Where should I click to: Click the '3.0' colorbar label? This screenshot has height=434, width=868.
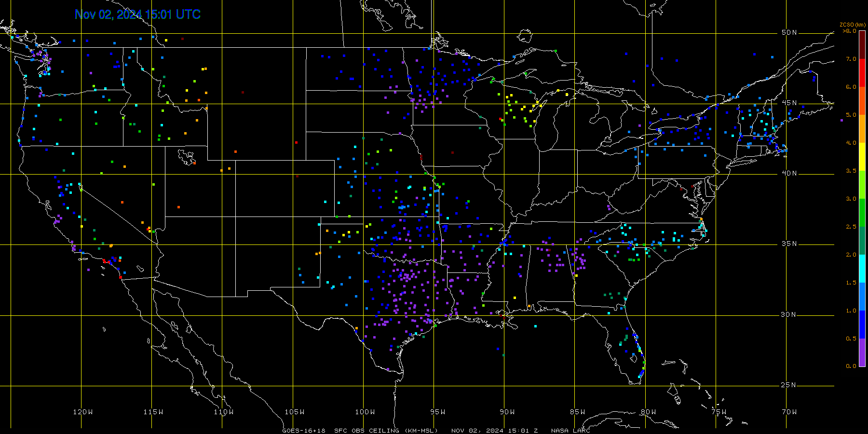pyautogui.click(x=851, y=199)
